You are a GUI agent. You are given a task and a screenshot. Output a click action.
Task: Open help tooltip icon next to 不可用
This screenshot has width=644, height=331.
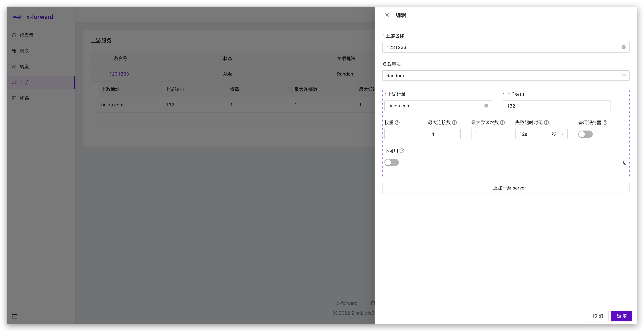tap(402, 151)
